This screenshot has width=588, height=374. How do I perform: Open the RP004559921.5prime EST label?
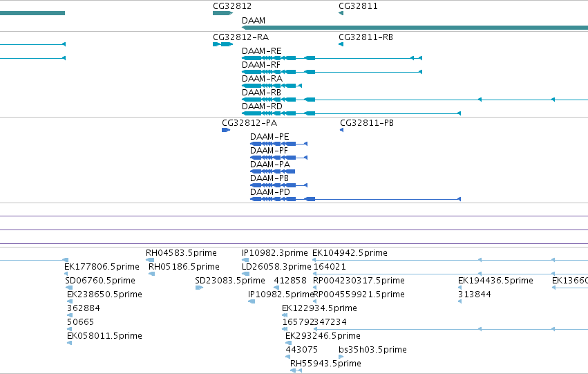(359, 295)
